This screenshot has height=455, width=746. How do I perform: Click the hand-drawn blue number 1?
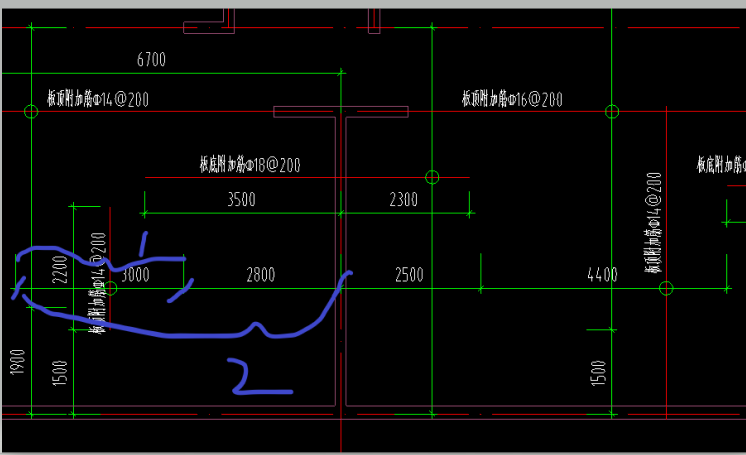(x=143, y=245)
